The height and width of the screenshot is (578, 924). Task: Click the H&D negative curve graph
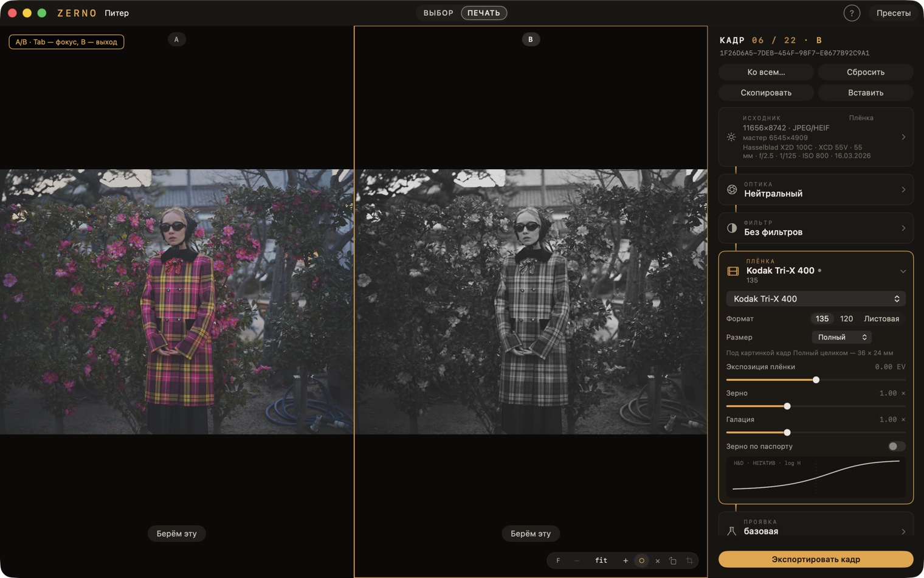point(816,476)
